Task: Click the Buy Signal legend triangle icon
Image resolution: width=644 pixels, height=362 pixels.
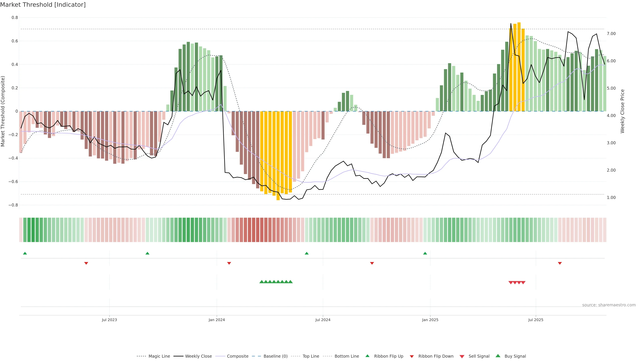Action: point(498,356)
